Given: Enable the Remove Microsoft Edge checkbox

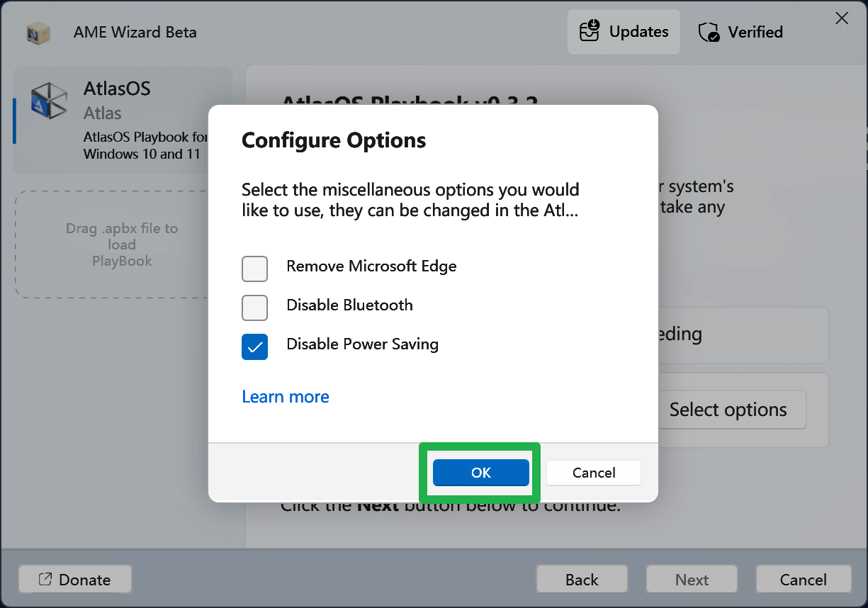Looking at the screenshot, I should [x=255, y=269].
